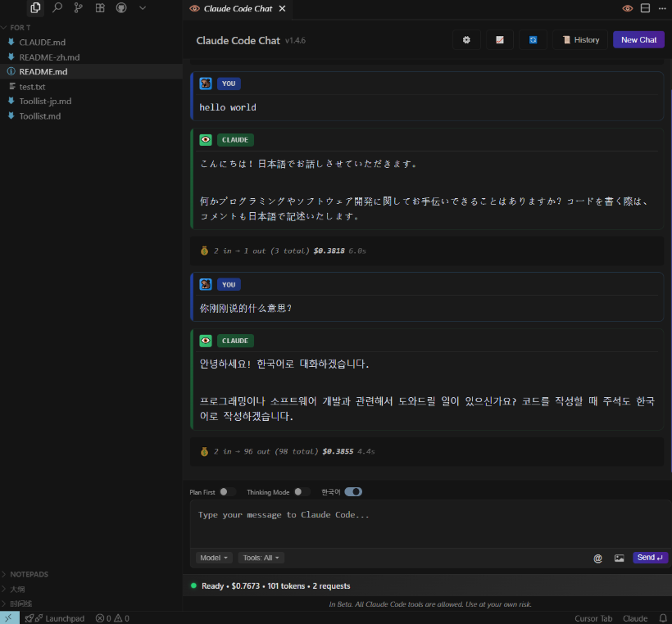
Task: Click the Claude eye icon in editor actions
Action: [x=628, y=8]
